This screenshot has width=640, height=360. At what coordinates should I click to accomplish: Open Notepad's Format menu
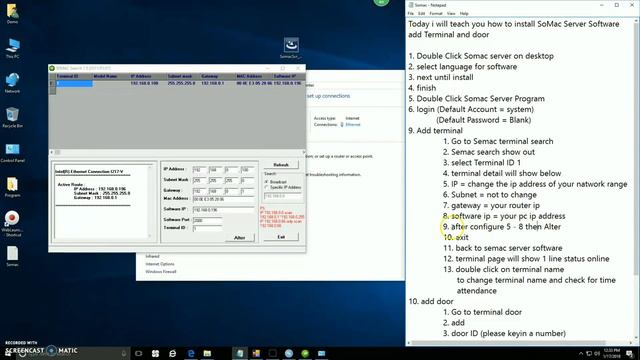tap(436, 13)
